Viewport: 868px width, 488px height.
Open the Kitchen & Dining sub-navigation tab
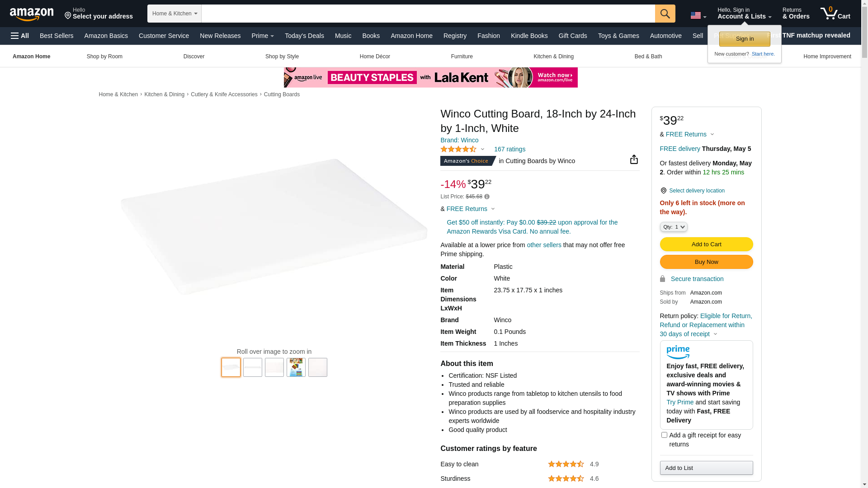(x=553, y=56)
